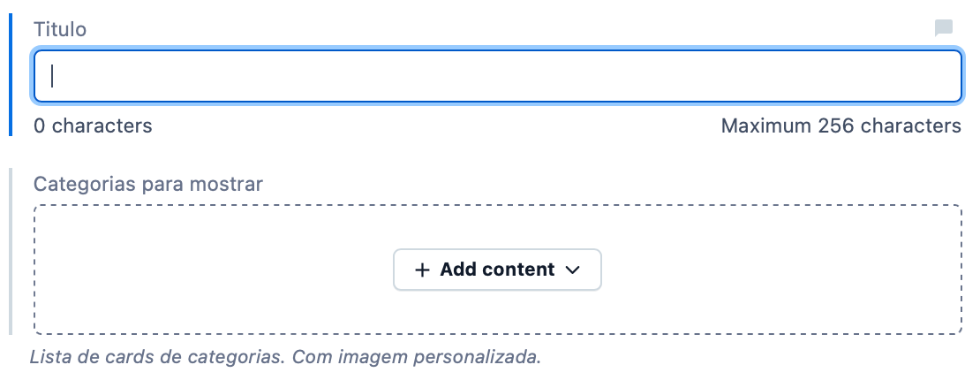This screenshot has height=380, width=980.
Task: Click the word 'mostrar' in the categories label
Action: pos(231,185)
